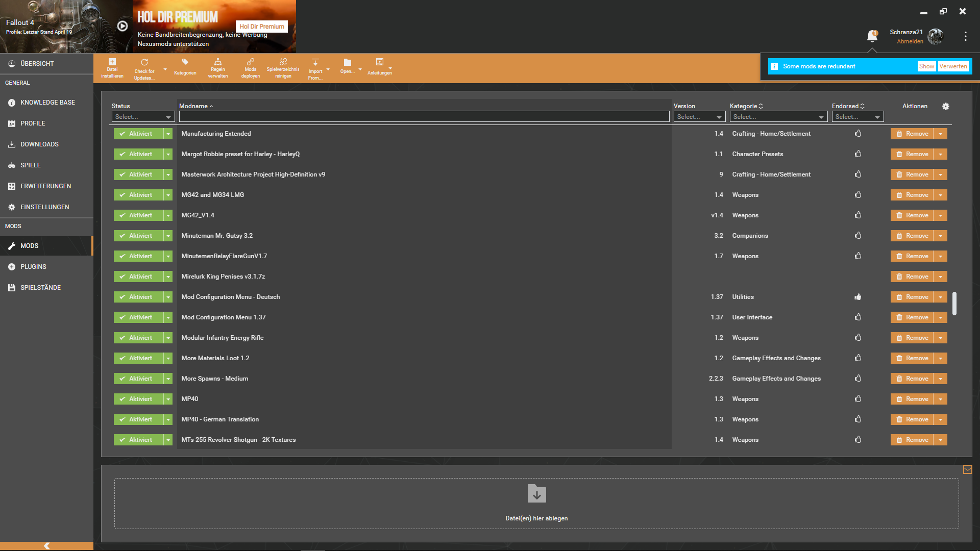Open the notifications bell
980x551 pixels.
point(872,36)
